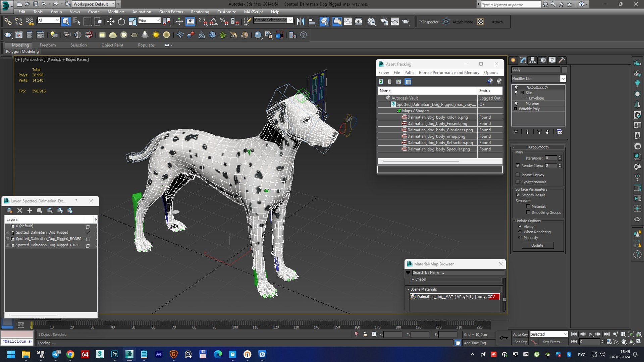Enable Separate by Smoothing Groups checkbox
This screenshot has height=362, width=644.
tap(528, 213)
